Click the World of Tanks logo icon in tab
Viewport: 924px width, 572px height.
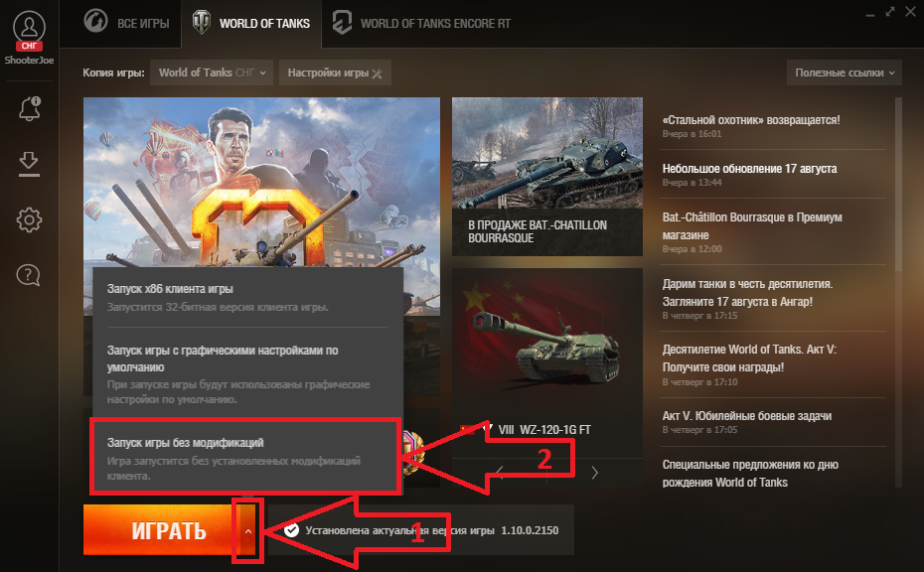pyautogui.click(x=202, y=23)
